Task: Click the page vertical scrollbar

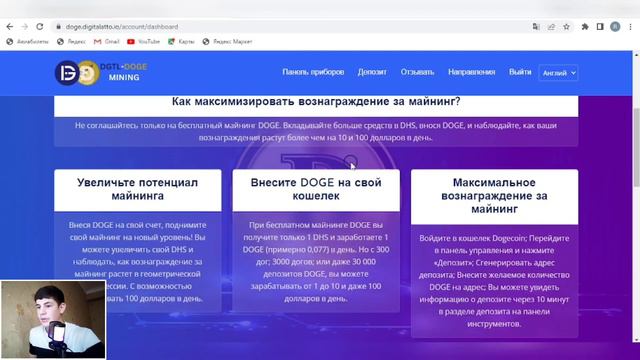Action: (x=636, y=147)
